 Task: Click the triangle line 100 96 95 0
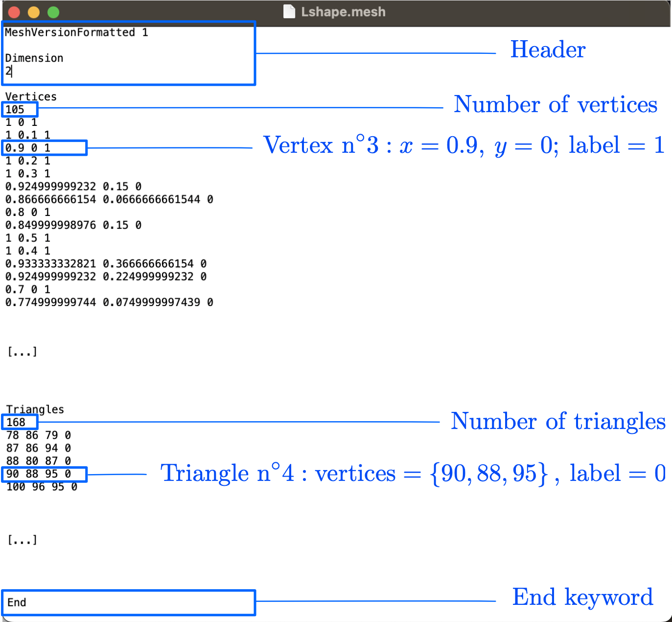pyautogui.click(x=42, y=487)
